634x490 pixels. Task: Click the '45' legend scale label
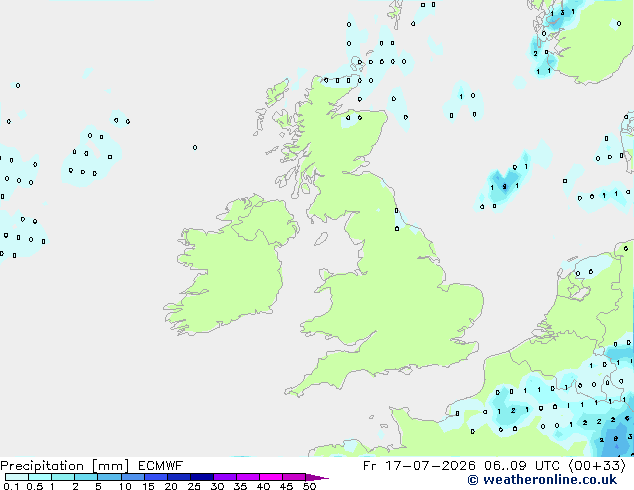coord(286,486)
